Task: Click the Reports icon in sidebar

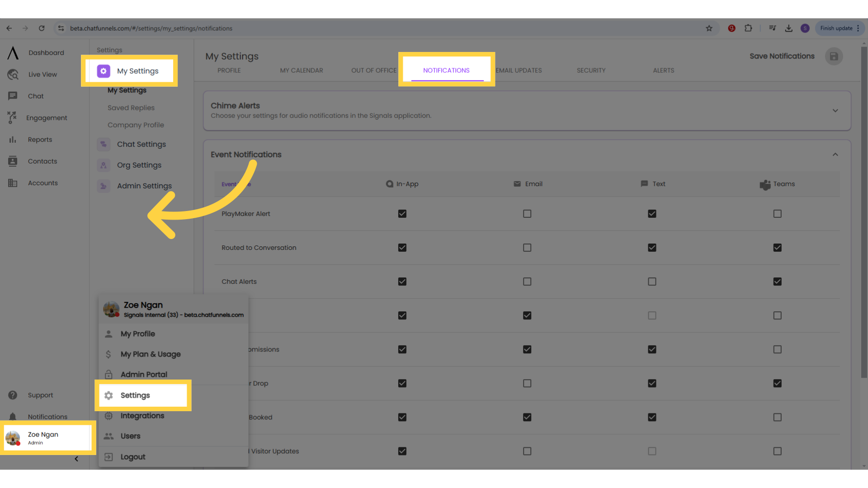Action: (x=13, y=139)
